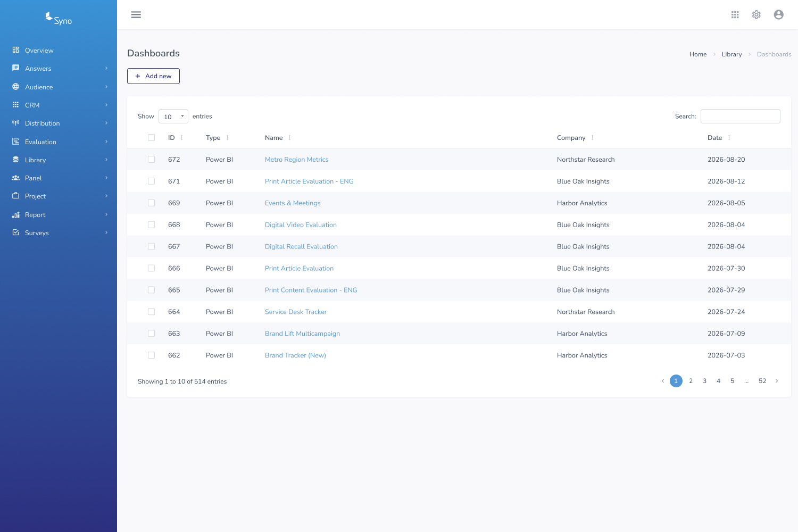Jump to last page 52
The width and height of the screenshot is (798, 532).
point(762,381)
